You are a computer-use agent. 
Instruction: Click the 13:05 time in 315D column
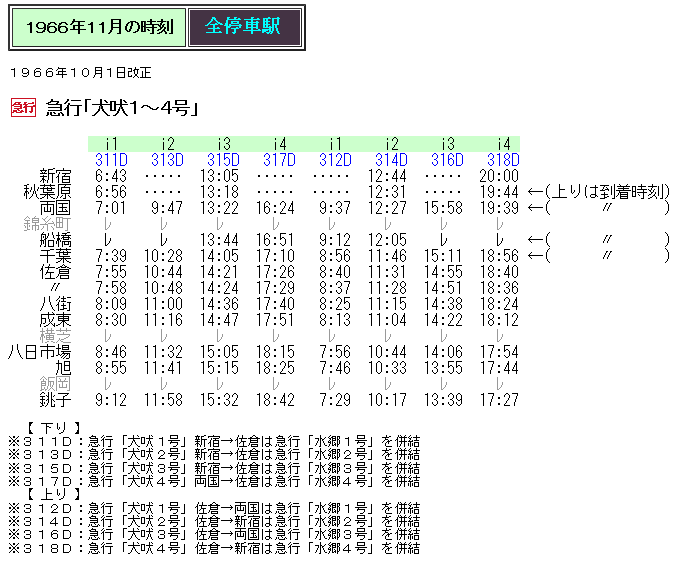pyautogui.click(x=219, y=176)
